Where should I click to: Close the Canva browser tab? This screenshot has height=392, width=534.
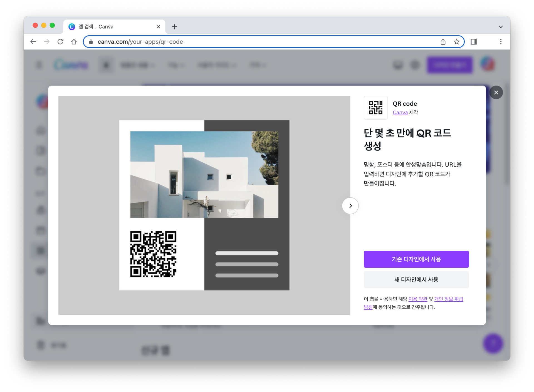(158, 27)
